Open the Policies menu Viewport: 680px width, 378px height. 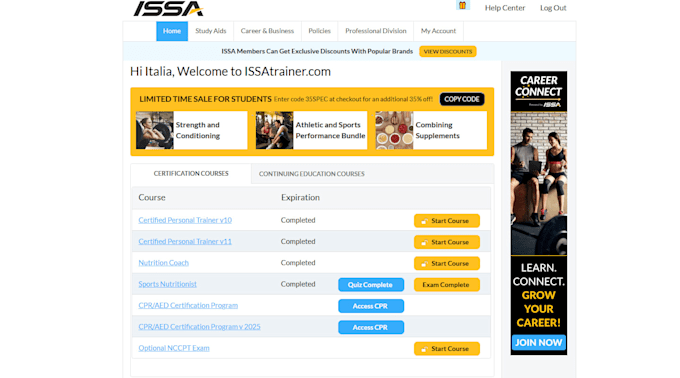click(x=319, y=31)
